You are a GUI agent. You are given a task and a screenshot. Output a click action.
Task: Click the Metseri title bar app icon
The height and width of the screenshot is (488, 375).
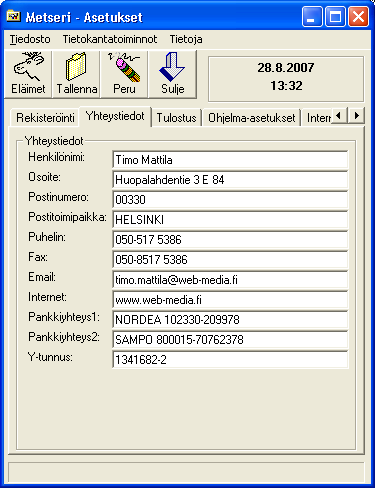pos(14,16)
